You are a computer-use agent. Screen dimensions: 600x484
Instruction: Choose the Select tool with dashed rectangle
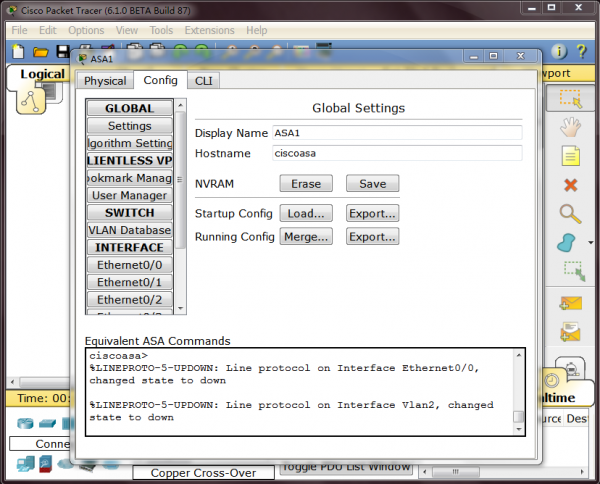pyautogui.click(x=571, y=99)
